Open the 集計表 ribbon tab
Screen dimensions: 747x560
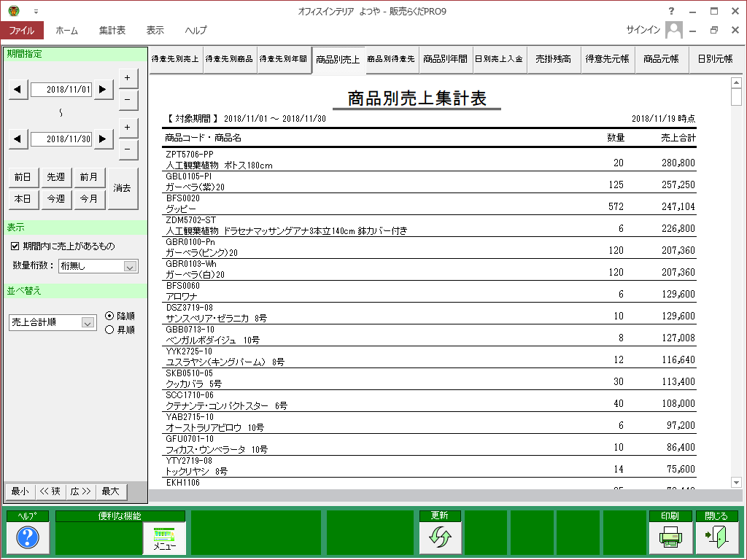(112, 30)
